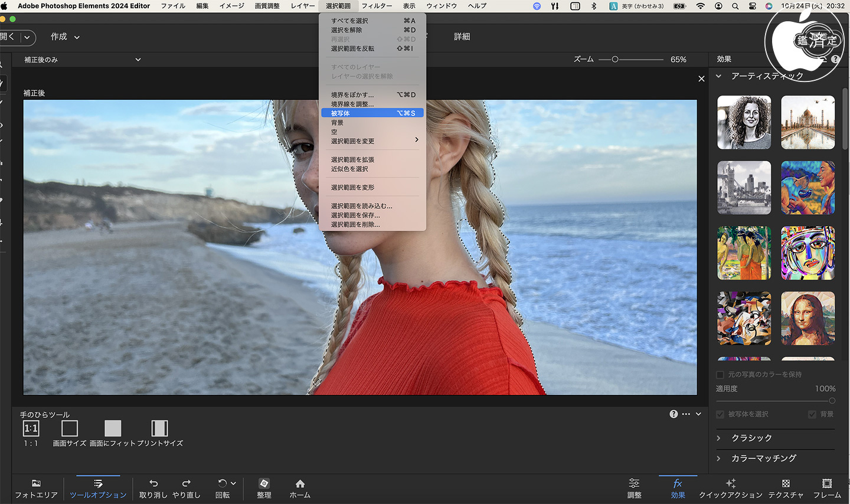Image resolution: width=850 pixels, height=504 pixels.
Task: Choose Subject (被写体) from the Select menu
Action: point(372,113)
